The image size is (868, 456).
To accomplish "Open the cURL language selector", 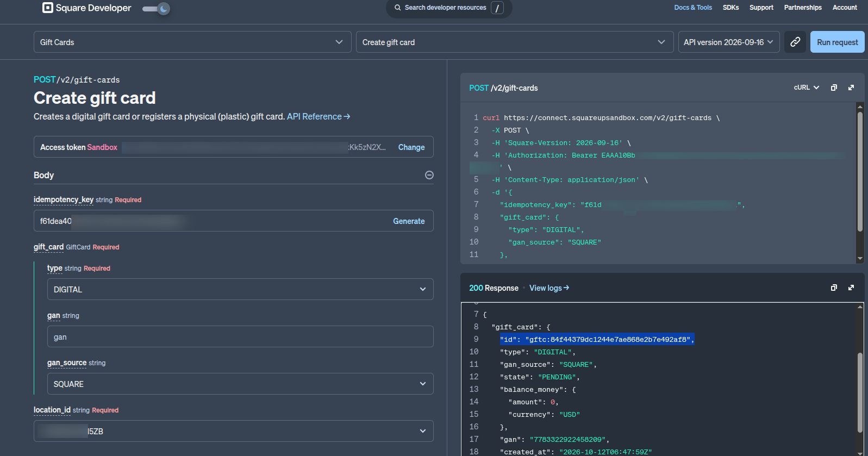I will 807,88.
